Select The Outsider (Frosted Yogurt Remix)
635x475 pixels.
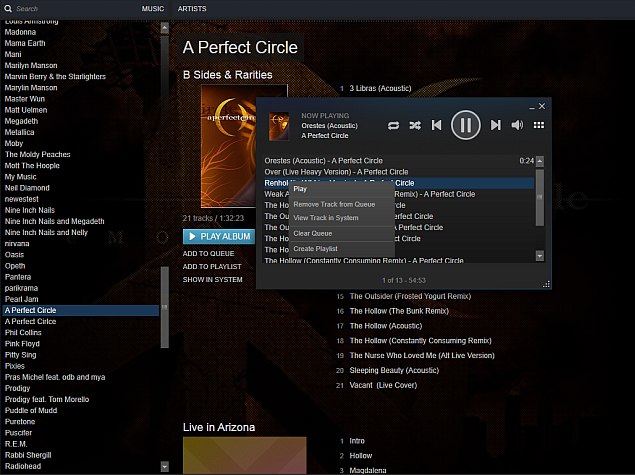(410, 296)
